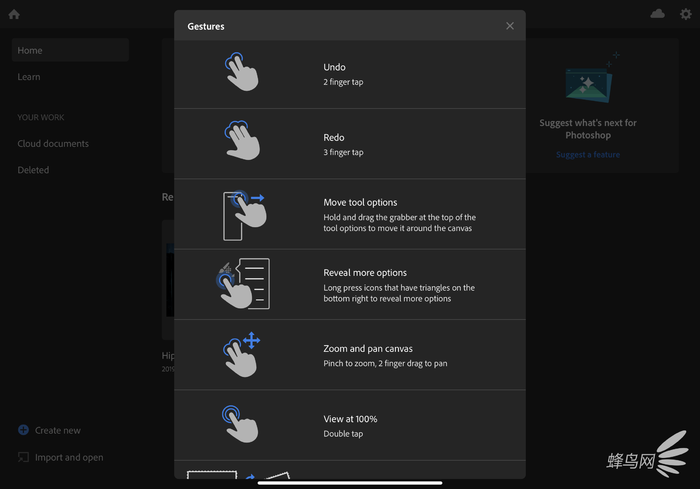Click the Import and open label
This screenshot has width=700, height=489.
[69, 457]
